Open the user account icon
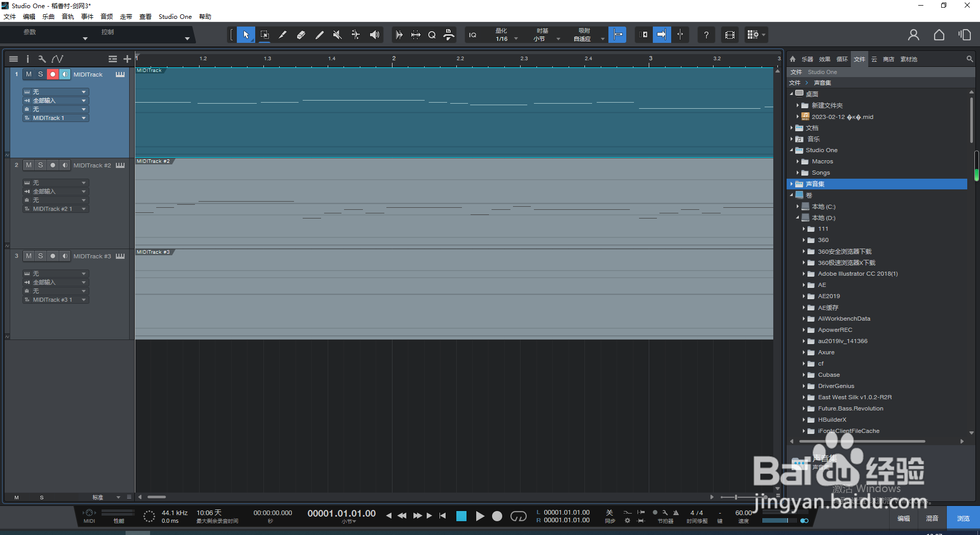 [x=914, y=35]
